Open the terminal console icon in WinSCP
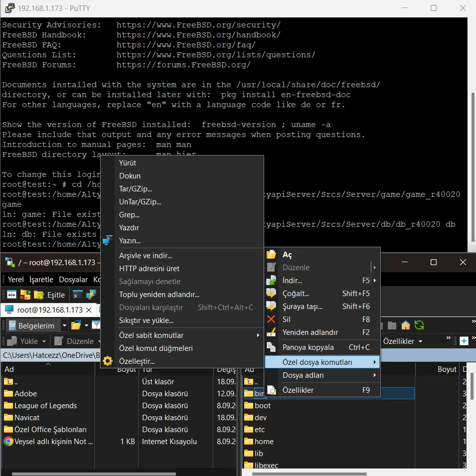 coord(78,295)
